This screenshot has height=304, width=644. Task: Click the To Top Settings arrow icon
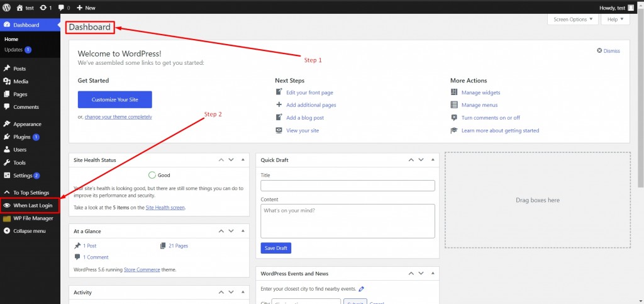[6, 193]
